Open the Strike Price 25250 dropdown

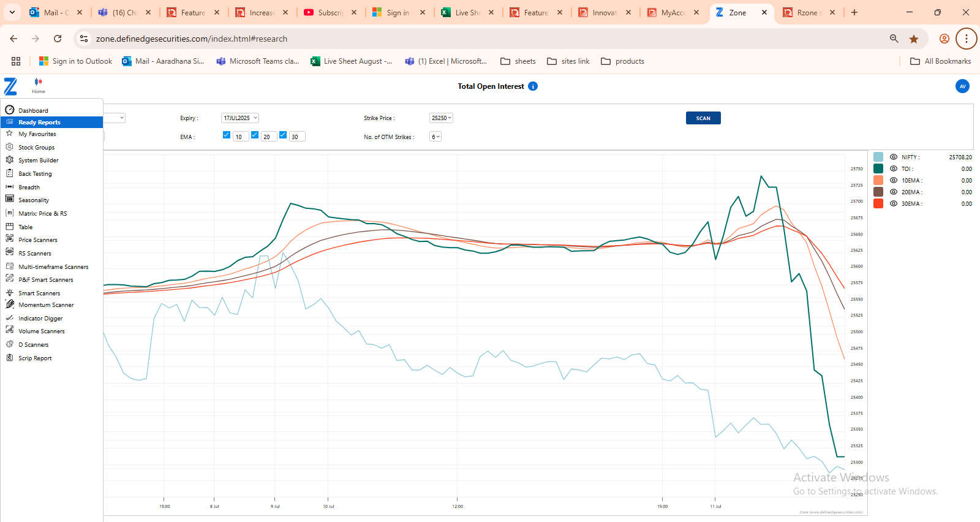[441, 118]
